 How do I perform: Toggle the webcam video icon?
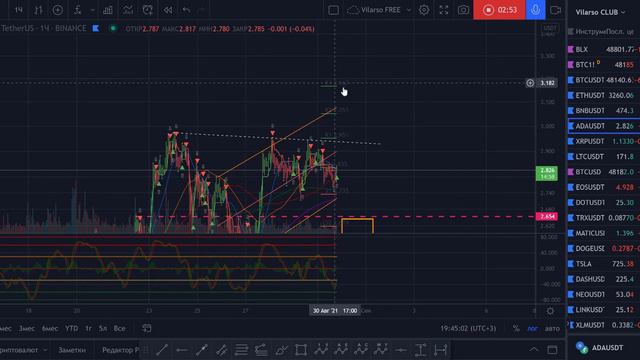coord(556,10)
